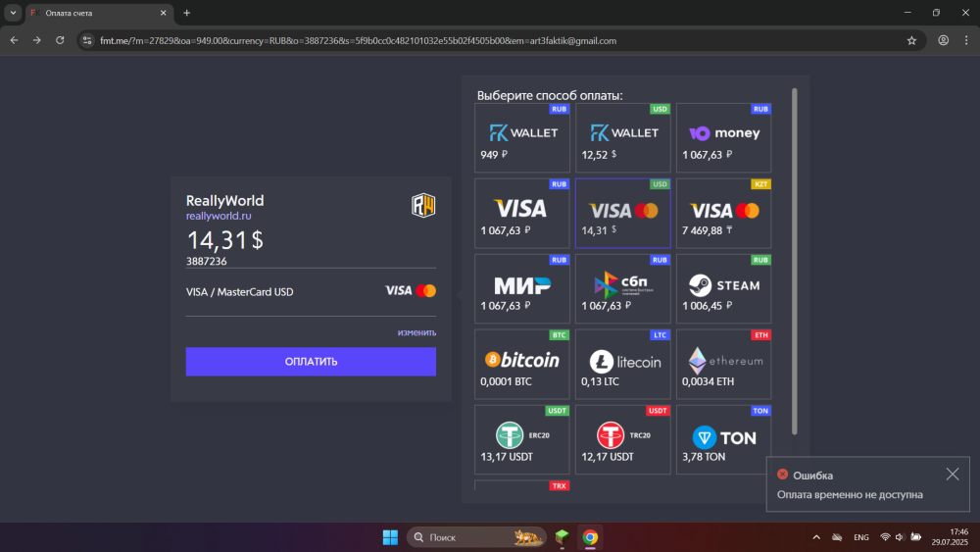Open the Chrome profile icon

point(943,40)
